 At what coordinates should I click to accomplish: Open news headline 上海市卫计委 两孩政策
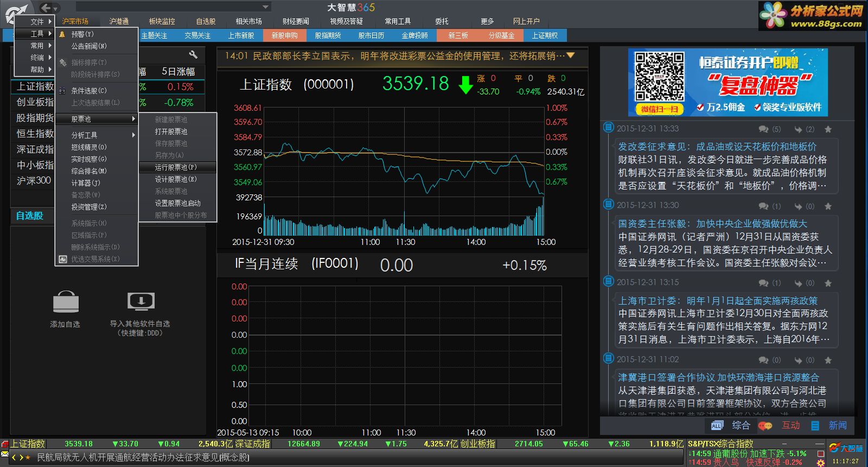[x=718, y=301]
